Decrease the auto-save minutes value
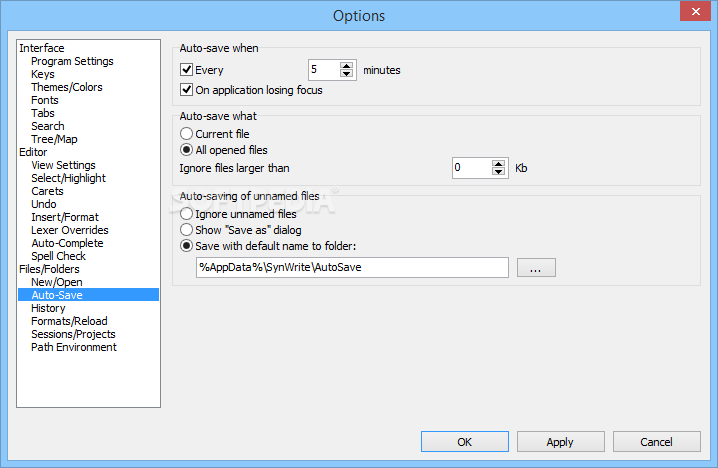 point(347,74)
